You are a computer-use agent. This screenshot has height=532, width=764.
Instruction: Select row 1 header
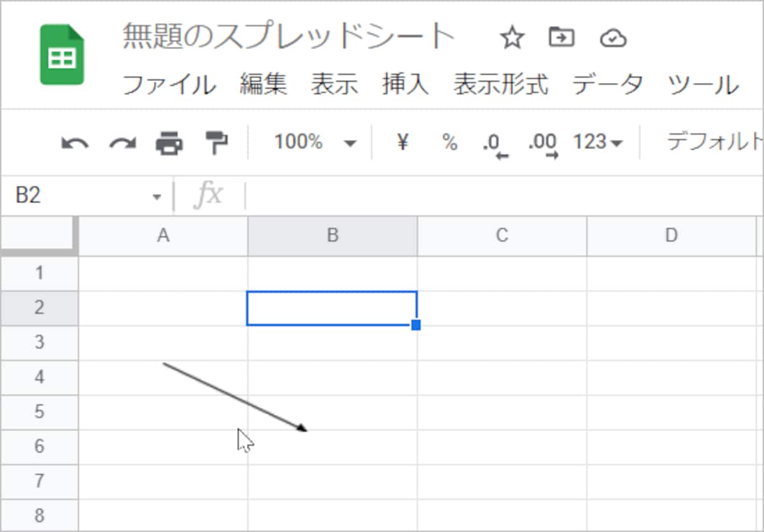pos(39,274)
